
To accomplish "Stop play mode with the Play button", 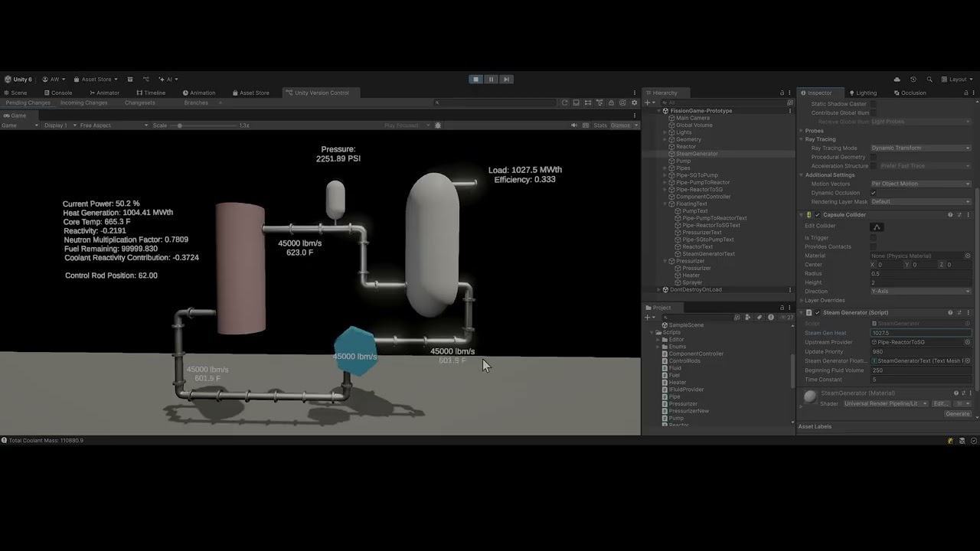I will pyautogui.click(x=475, y=79).
